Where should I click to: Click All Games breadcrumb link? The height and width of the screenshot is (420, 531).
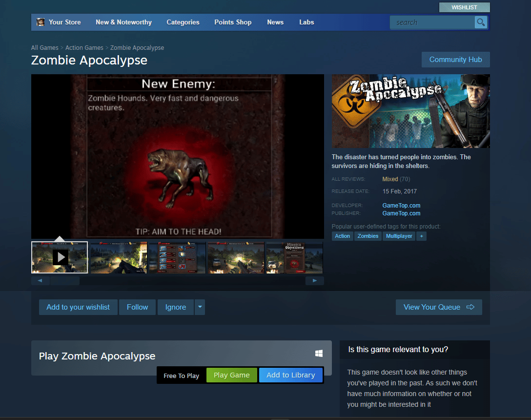[x=45, y=48]
